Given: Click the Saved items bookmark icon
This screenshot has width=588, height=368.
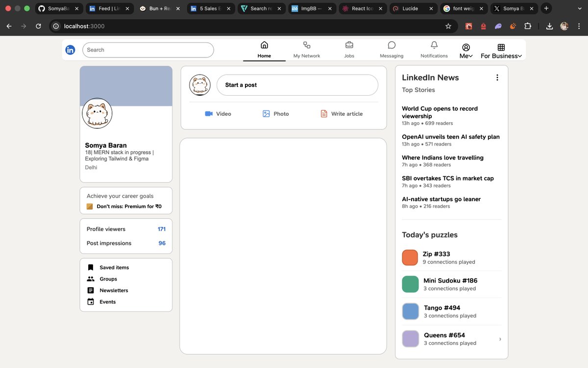Looking at the screenshot, I should click(91, 267).
